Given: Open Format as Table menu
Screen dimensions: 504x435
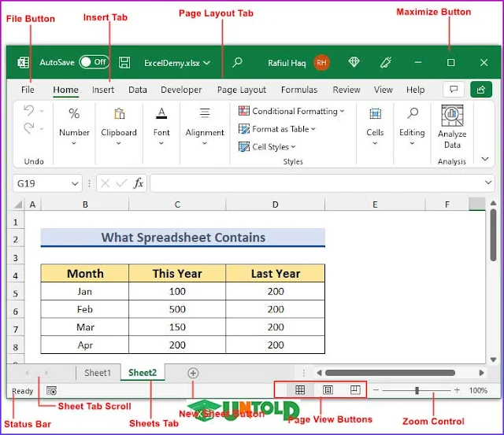Looking at the screenshot, I should [x=276, y=129].
